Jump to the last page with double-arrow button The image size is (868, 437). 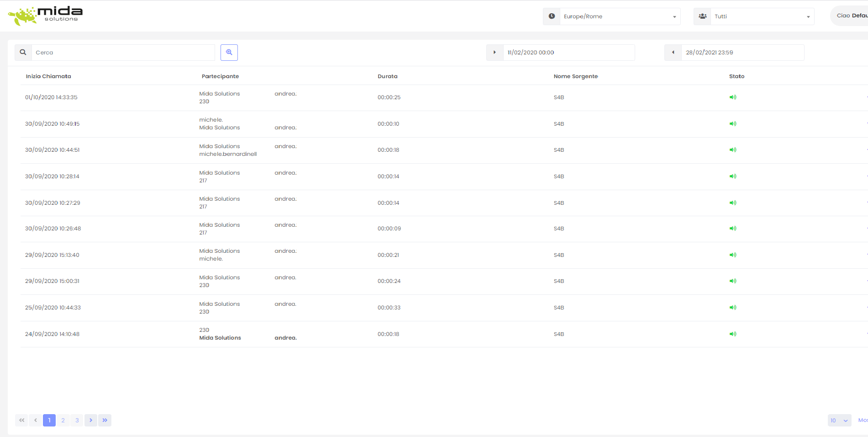tap(105, 420)
